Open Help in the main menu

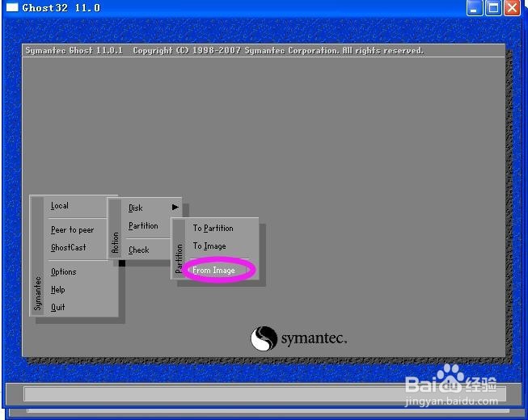point(57,289)
